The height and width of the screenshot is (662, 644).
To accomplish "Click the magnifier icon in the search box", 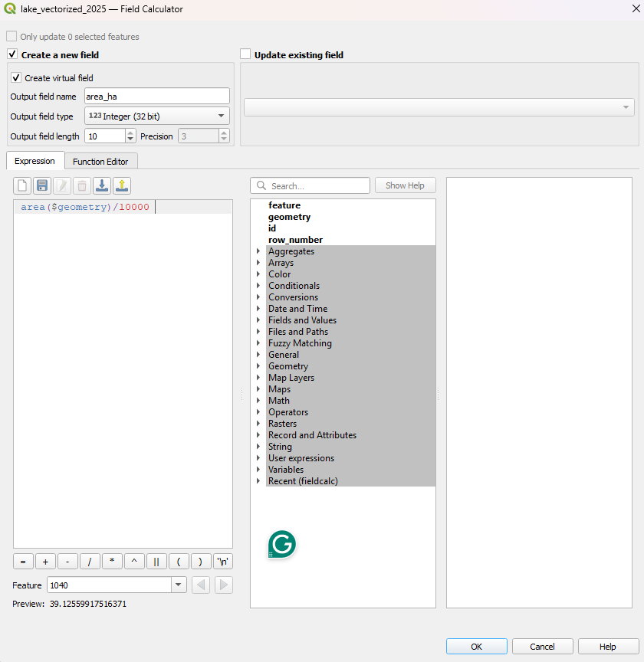I will pyautogui.click(x=261, y=185).
